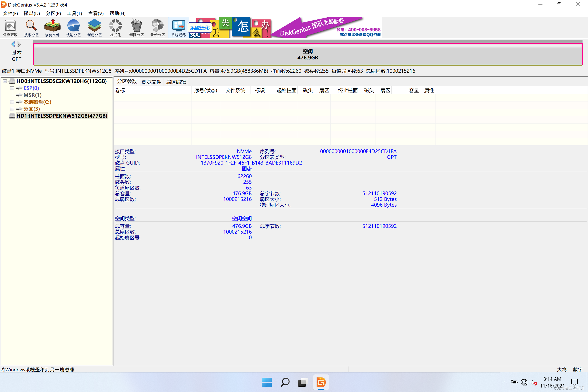Click the muted volume tray icon
This screenshot has width=588, height=392.
point(533,382)
